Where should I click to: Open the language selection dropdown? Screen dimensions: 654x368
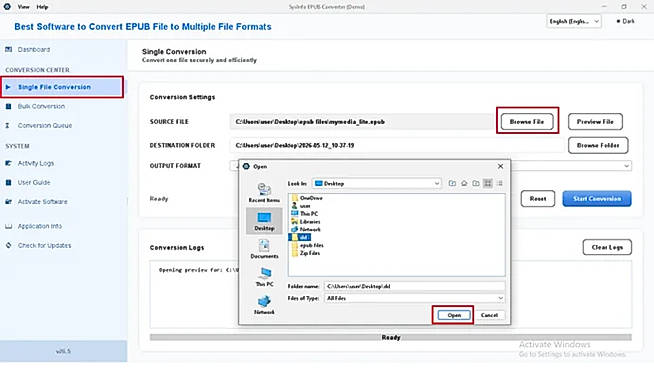pos(574,21)
